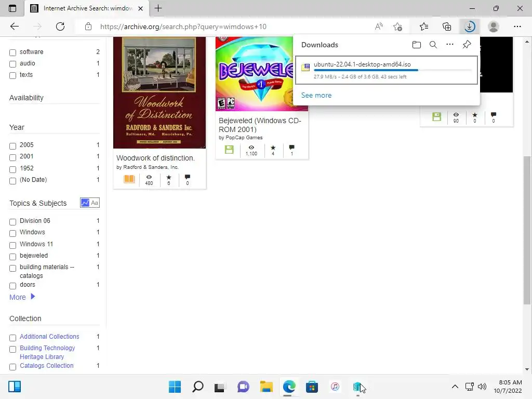
Task: Open volume control in system tray
Action: [x=482, y=387]
